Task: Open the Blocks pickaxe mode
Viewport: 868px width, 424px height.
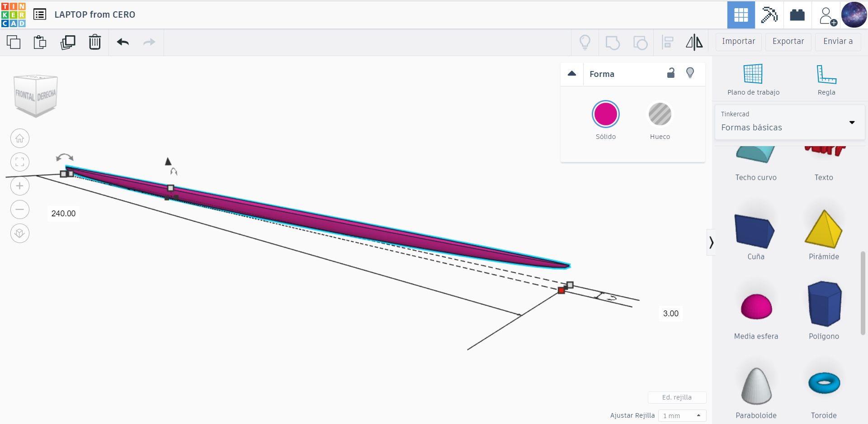Action: pos(769,15)
